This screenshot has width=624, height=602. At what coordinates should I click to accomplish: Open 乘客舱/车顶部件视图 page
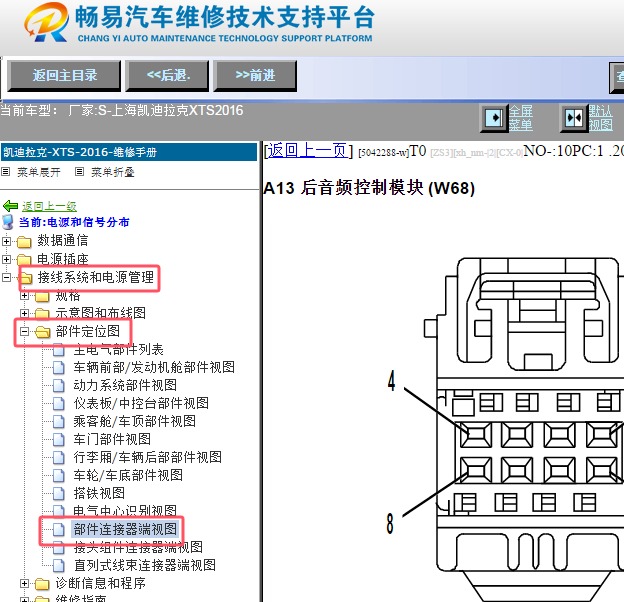pyautogui.click(x=135, y=421)
